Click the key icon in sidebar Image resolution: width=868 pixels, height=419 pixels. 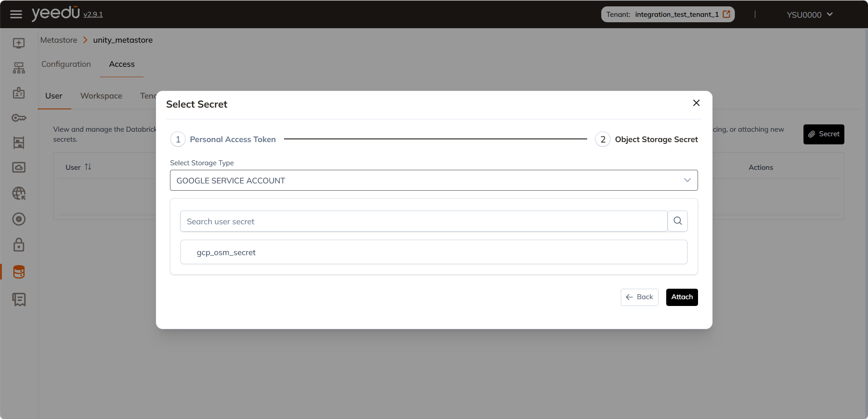[x=19, y=118]
